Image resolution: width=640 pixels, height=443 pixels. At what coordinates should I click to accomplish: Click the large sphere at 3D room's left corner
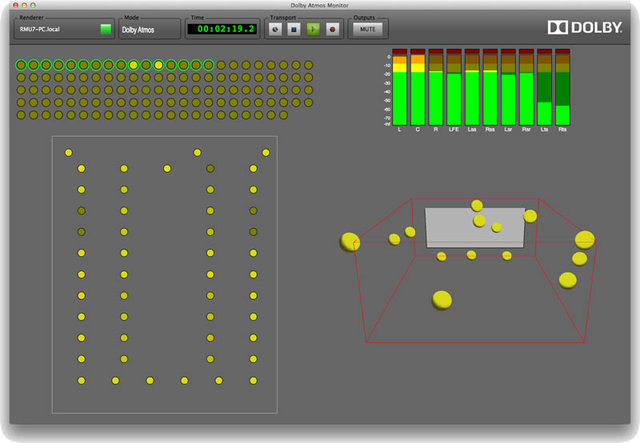click(350, 242)
